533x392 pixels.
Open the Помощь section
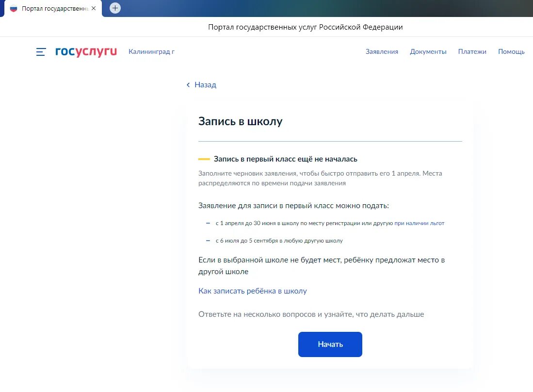tap(511, 51)
